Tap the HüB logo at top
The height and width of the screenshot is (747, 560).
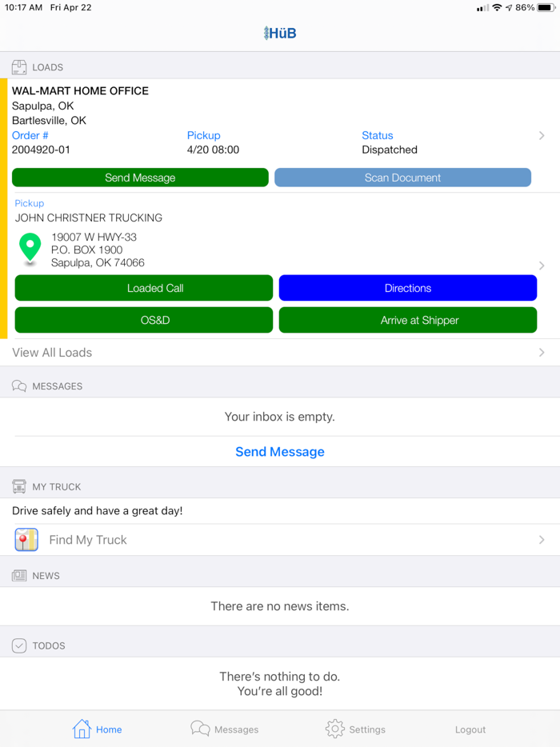click(x=280, y=33)
